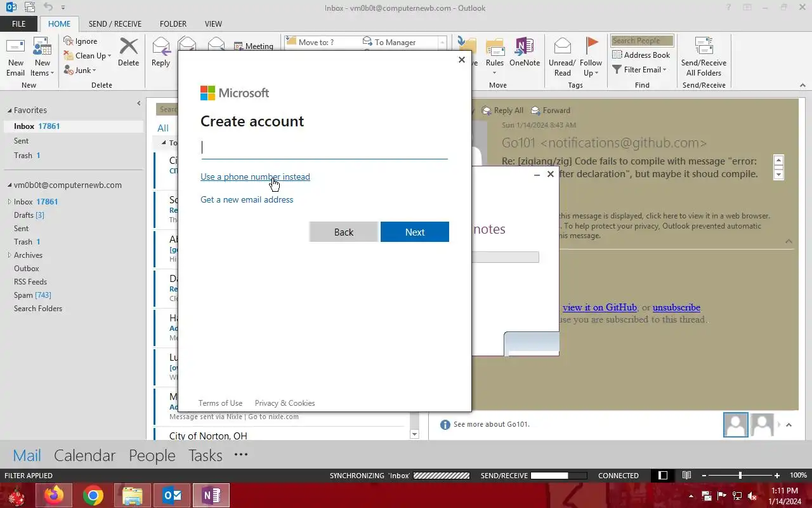Switch to the SEND / RECEIVE tab
The width and height of the screenshot is (812, 508).
click(115, 23)
